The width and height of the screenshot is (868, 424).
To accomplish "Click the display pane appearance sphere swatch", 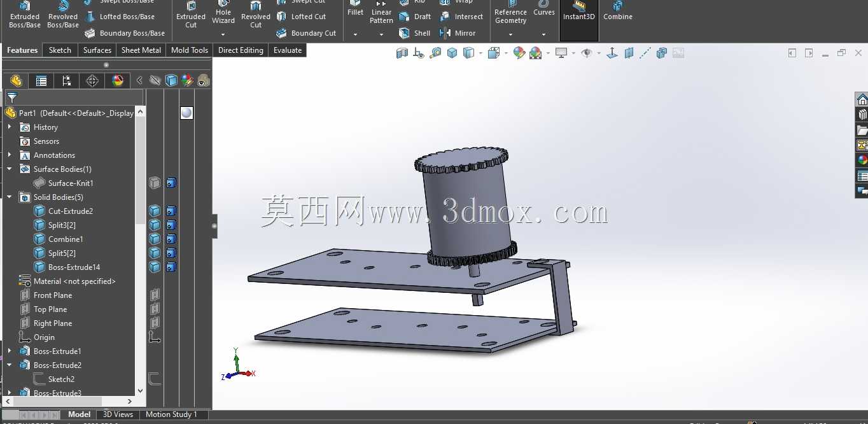I will click(x=186, y=113).
